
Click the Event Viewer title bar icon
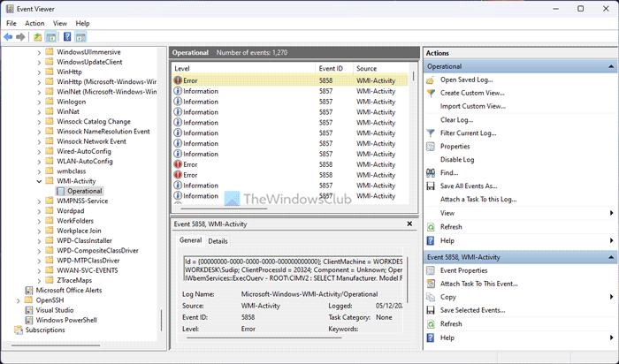10,9
